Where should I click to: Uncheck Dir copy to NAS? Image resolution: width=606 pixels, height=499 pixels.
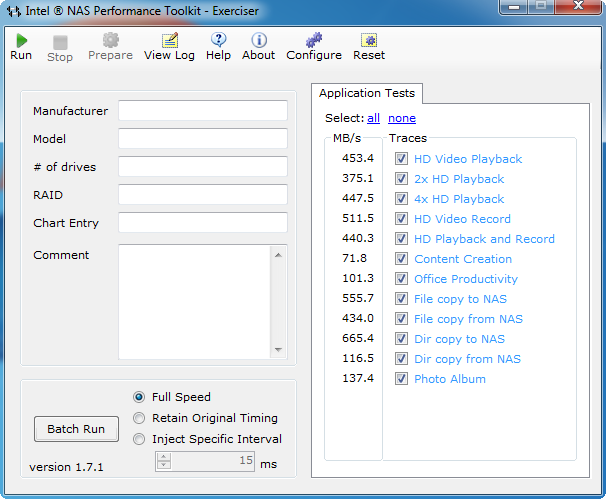point(401,339)
